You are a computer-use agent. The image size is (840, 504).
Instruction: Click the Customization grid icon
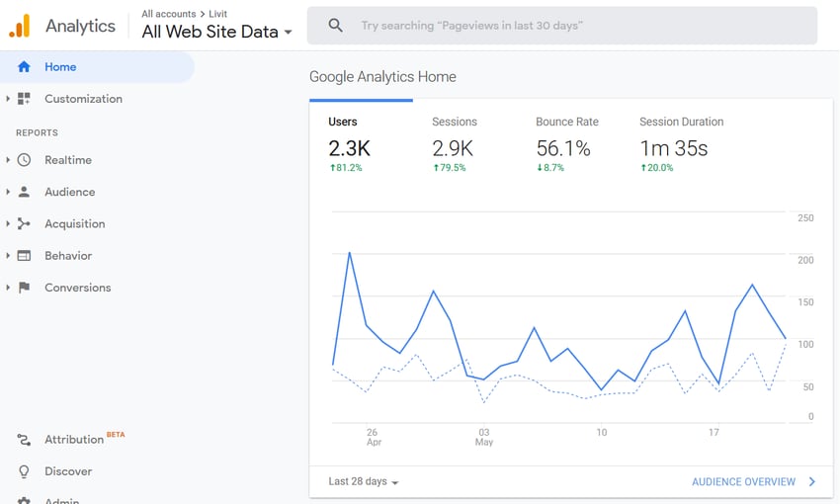[x=24, y=99]
